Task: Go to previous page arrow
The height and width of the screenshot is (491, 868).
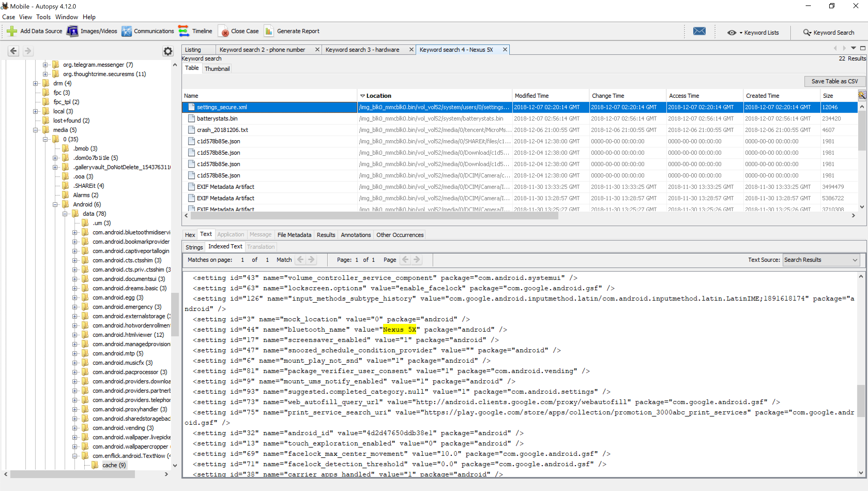Action: [x=405, y=259]
